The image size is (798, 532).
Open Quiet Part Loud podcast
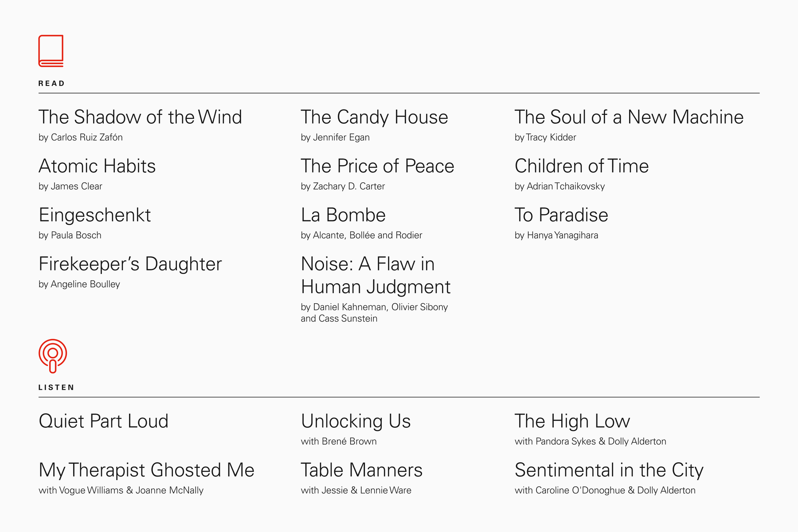(x=104, y=421)
